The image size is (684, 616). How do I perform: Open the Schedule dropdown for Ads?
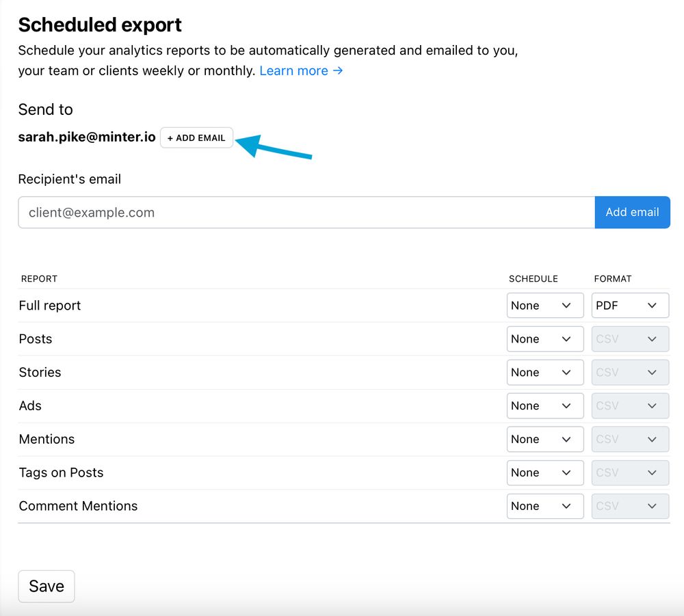(544, 405)
